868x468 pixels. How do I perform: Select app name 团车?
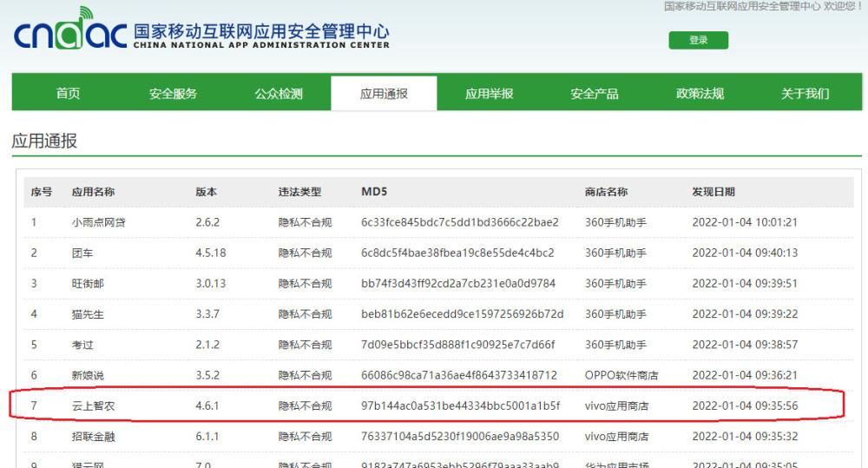(82, 254)
